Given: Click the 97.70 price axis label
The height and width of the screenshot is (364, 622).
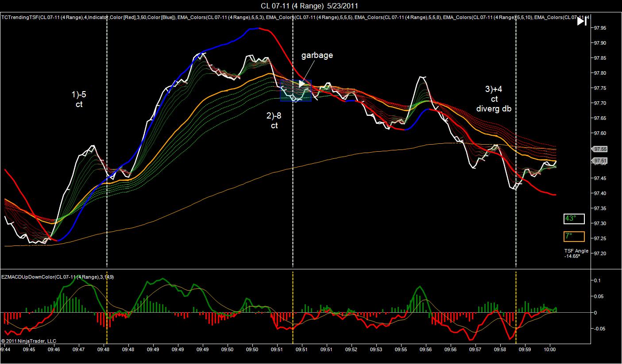Looking at the screenshot, I should pyautogui.click(x=600, y=103).
